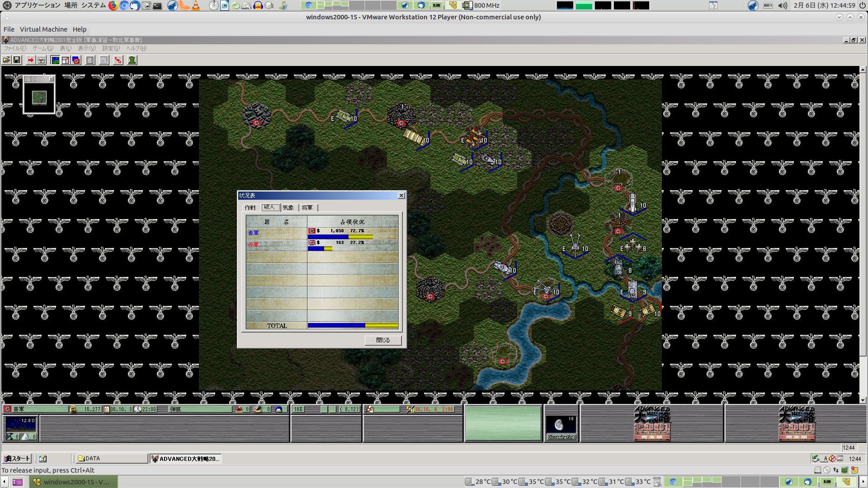Toggle the terrain map view icon

[55, 60]
